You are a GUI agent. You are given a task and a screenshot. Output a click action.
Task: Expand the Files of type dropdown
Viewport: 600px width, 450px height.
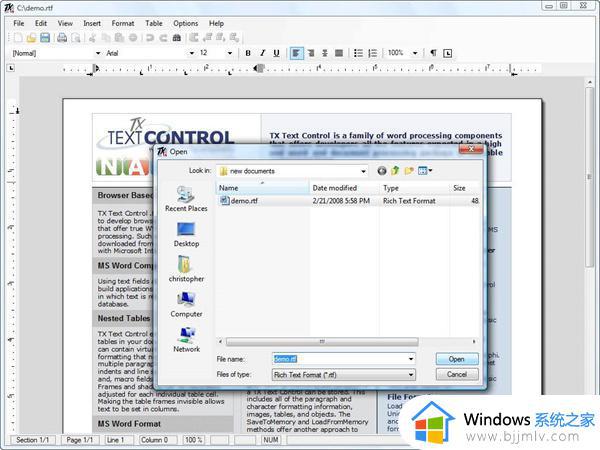[411, 375]
